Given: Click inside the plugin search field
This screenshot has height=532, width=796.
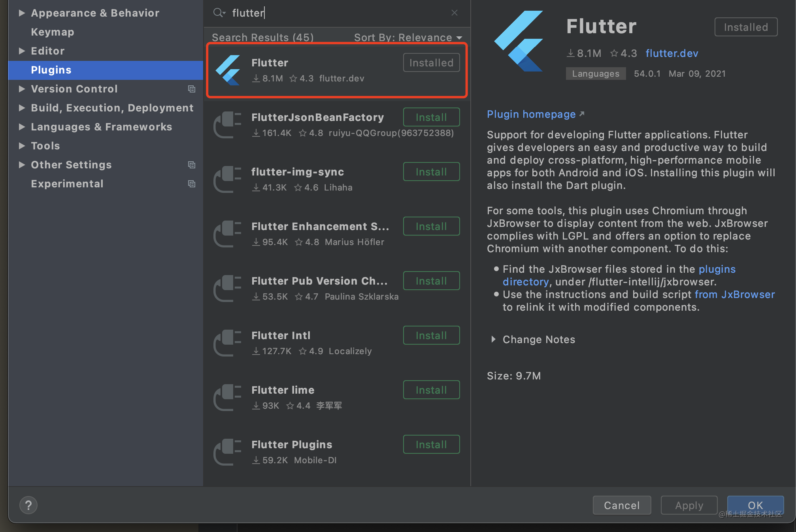Looking at the screenshot, I should coord(316,13).
